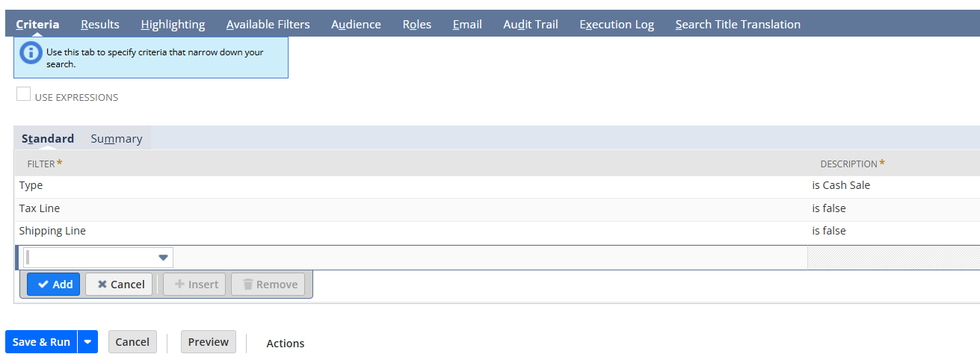The height and width of the screenshot is (354, 980).
Task: Open the Search Title Translation tab
Action: [x=738, y=25]
